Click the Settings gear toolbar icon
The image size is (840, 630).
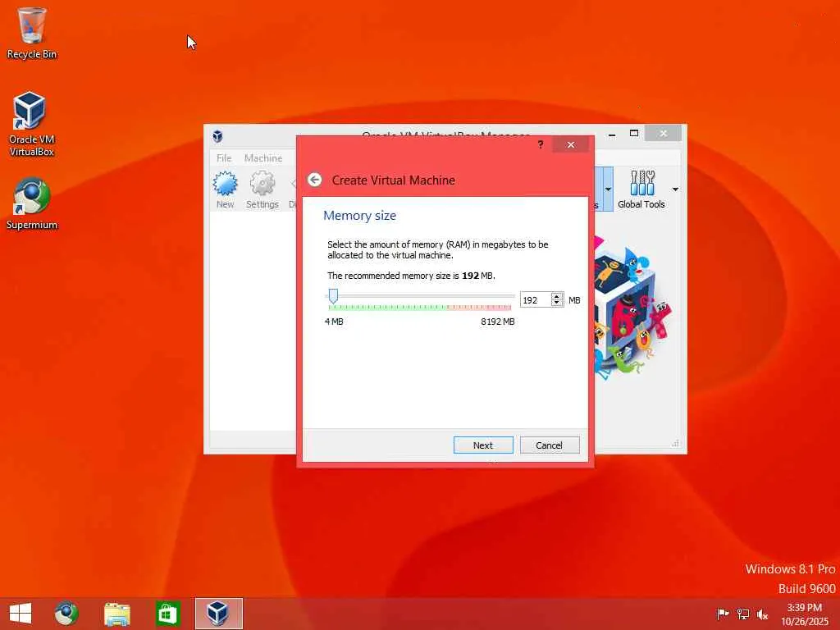click(x=262, y=189)
